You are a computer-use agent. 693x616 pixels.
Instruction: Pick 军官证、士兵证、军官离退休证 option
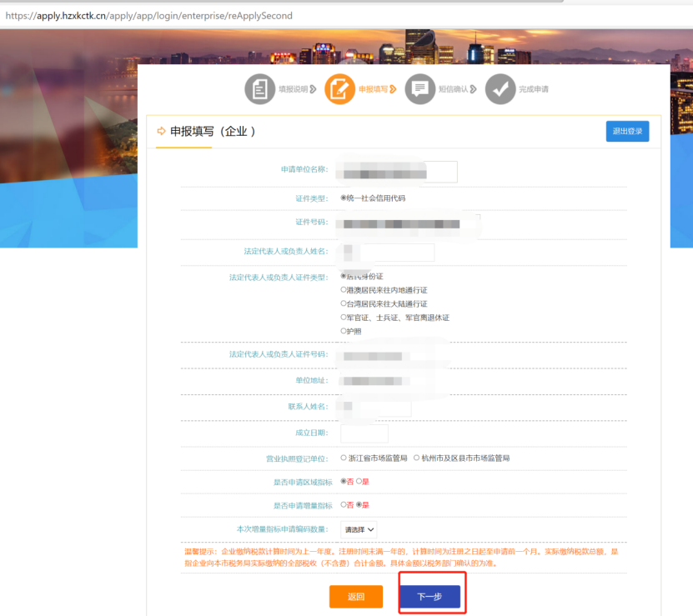[344, 318]
